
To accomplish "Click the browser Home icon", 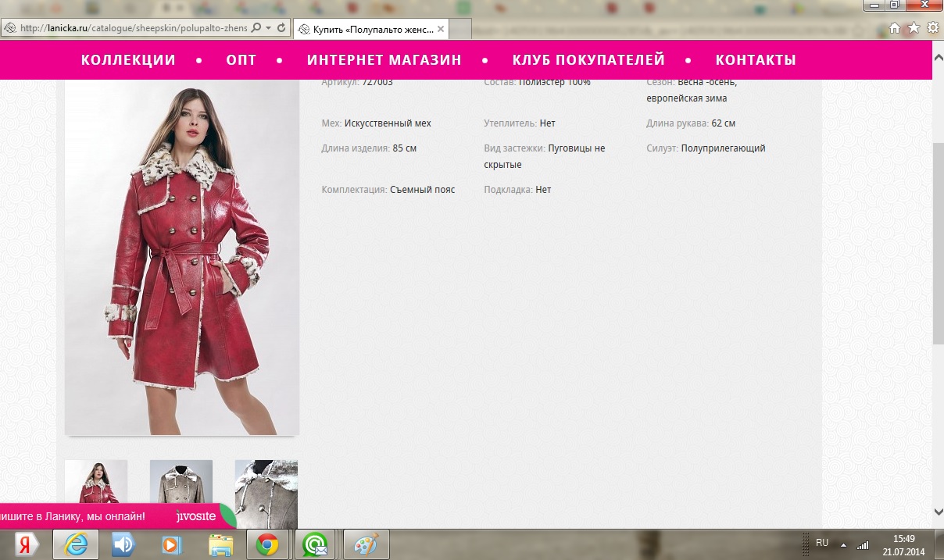I will (x=895, y=28).
